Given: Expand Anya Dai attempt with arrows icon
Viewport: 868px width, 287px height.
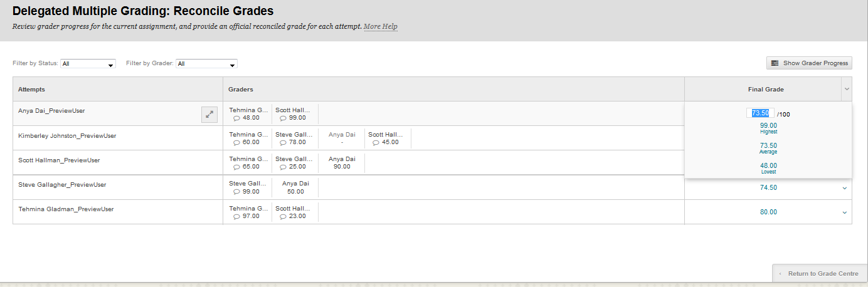Looking at the screenshot, I should click(209, 115).
